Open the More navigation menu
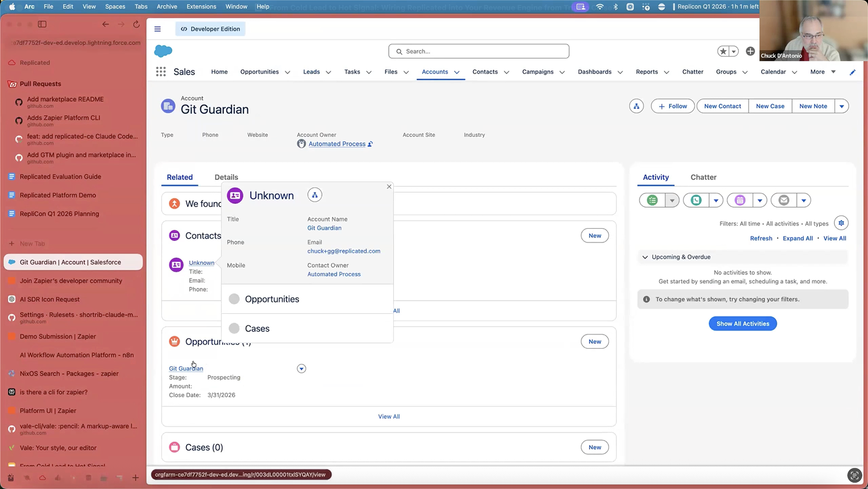The height and width of the screenshot is (489, 868). pyautogui.click(x=823, y=72)
